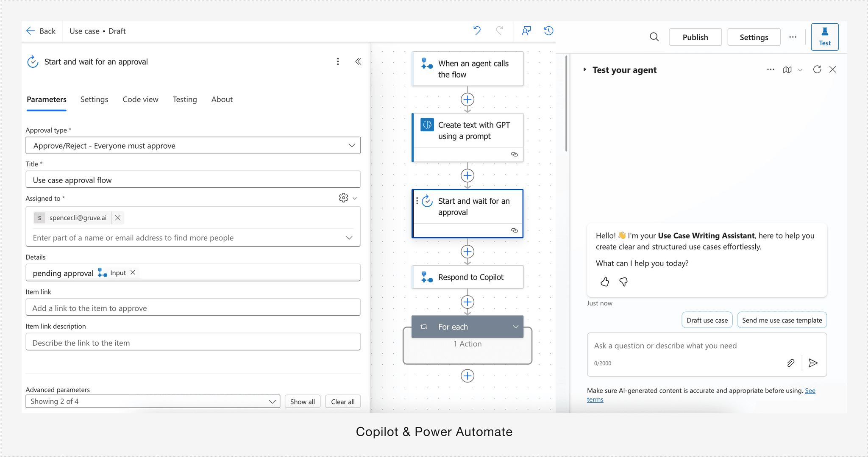Open Assigned to gear options
This screenshot has width=868, height=457.
tap(343, 198)
